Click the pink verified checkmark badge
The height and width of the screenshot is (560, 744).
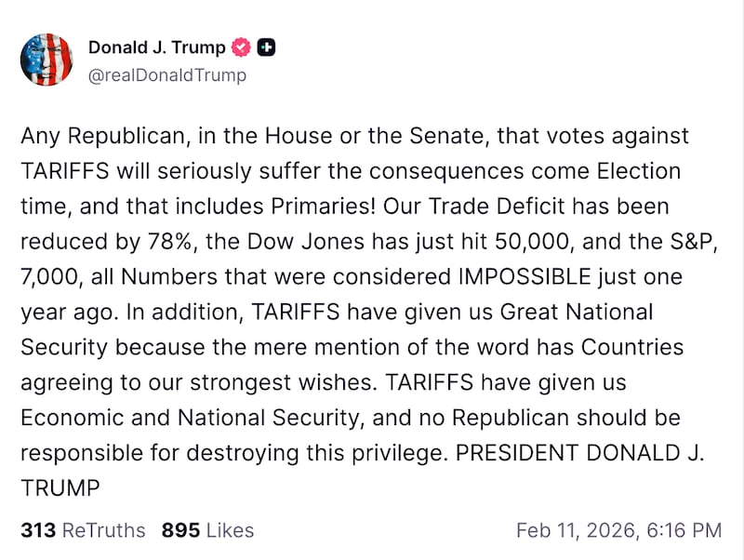pos(243,47)
